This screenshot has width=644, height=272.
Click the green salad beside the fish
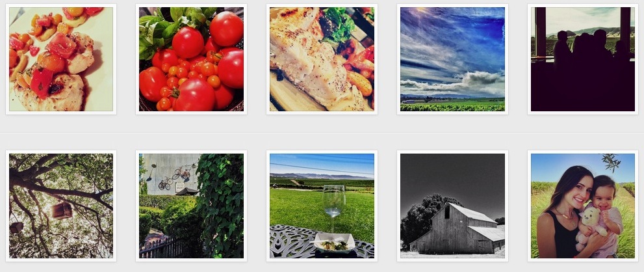(338, 25)
